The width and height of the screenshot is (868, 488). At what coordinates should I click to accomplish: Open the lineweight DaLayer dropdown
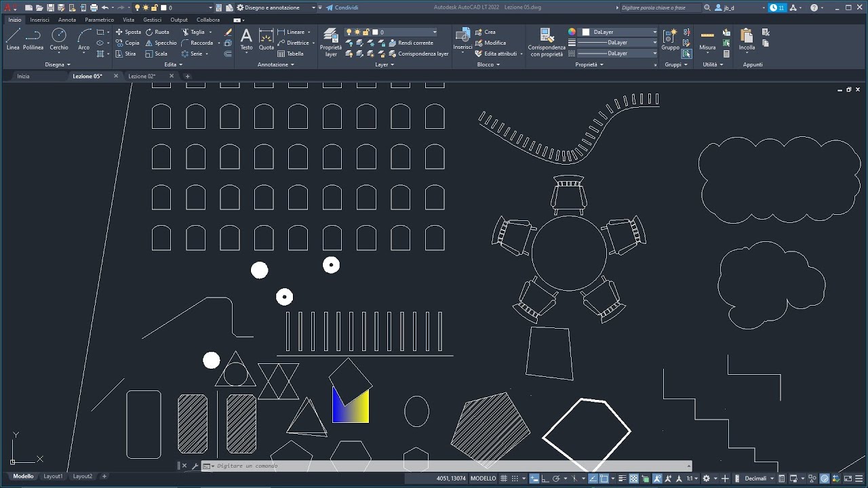pyautogui.click(x=617, y=43)
